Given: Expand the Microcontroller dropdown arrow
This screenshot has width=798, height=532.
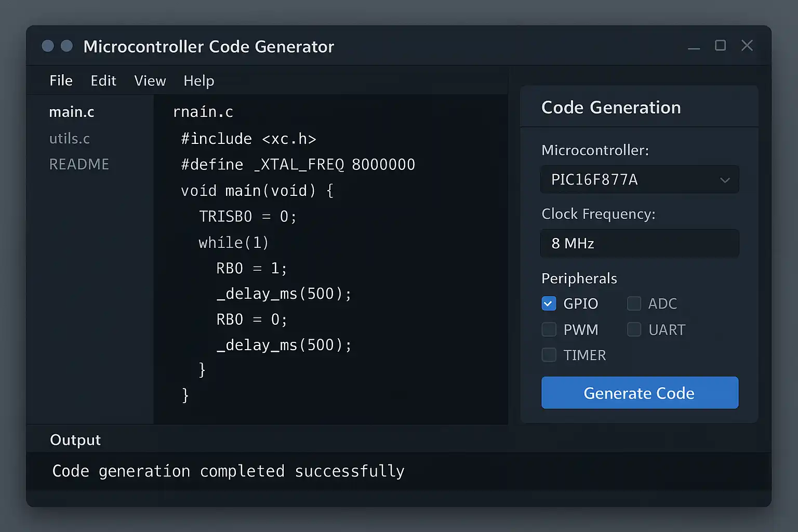Looking at the screenshot, I should coord(725,180).
